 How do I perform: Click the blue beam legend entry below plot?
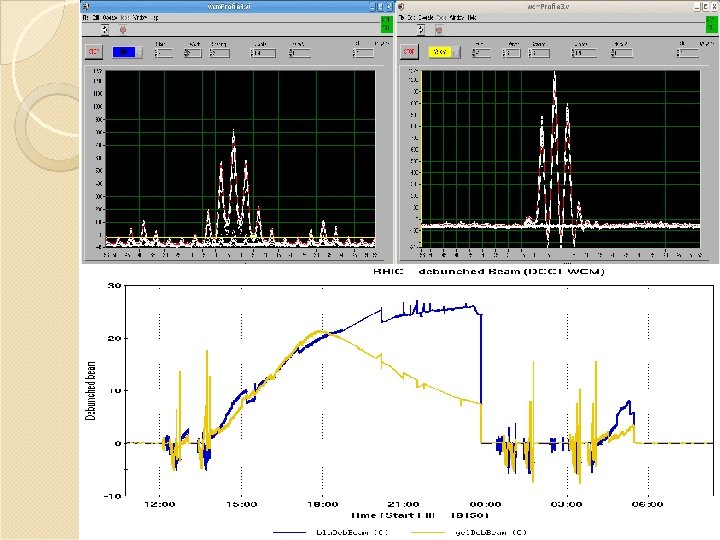(331, 532)
